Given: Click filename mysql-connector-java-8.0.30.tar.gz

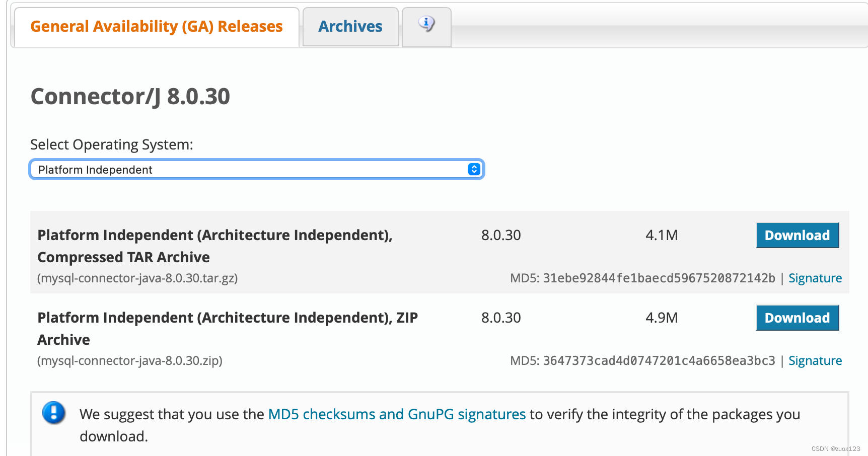Looking at the screenshot, I should click(137, 278).
